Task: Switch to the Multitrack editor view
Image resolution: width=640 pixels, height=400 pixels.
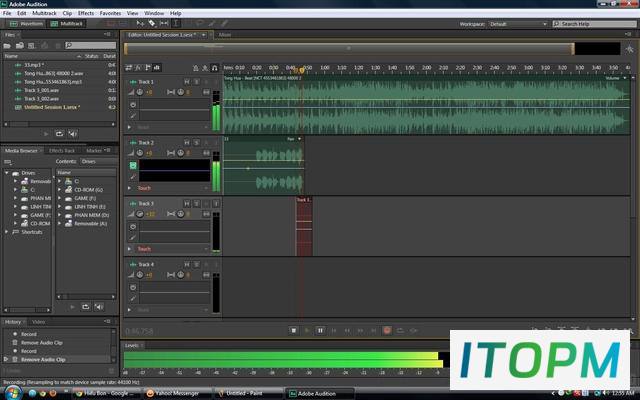Action: [66, 24]
